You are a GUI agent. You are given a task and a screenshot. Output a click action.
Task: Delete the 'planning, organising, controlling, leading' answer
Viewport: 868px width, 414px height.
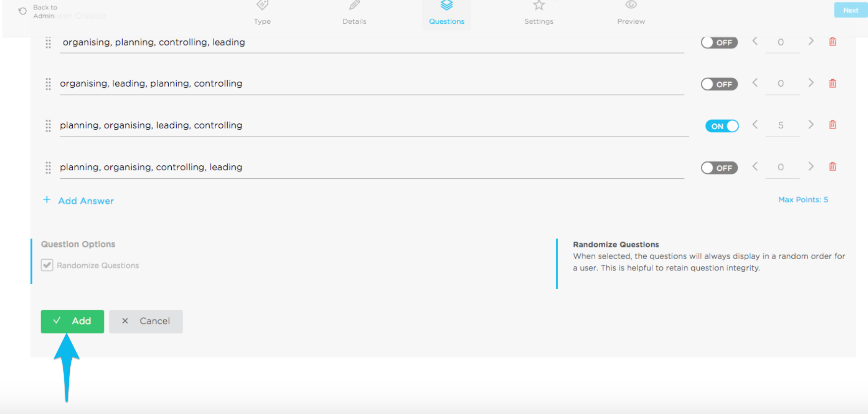tap(832, 166)
